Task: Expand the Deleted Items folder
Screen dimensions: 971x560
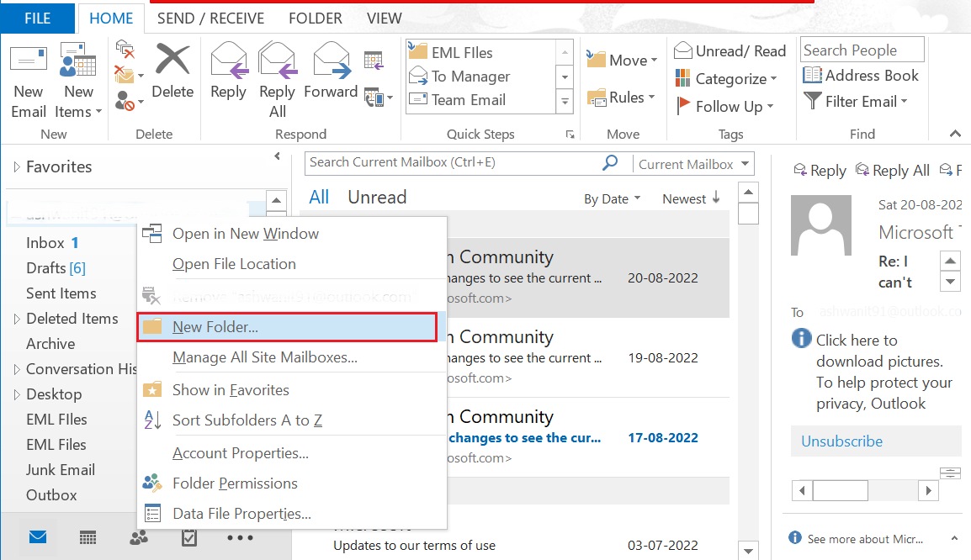Action: click(x=17, y=319)
